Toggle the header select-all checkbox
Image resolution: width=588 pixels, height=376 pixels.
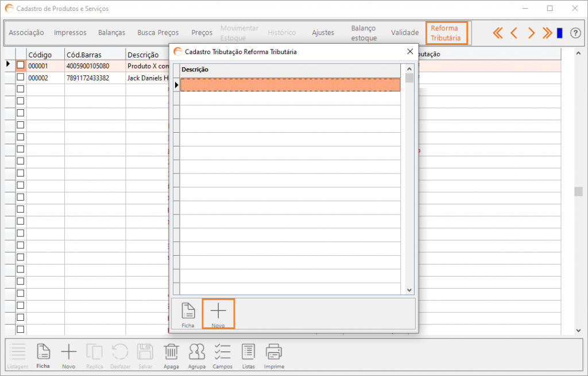point(21,54)
